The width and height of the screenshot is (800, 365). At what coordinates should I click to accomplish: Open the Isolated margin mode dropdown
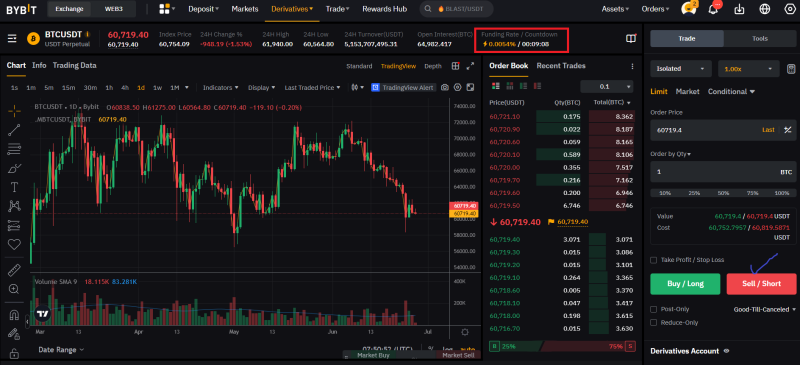point(681,68)
